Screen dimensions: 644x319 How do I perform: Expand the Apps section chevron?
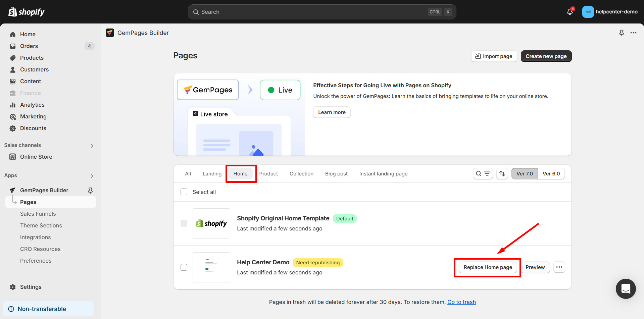coord(92,176)
